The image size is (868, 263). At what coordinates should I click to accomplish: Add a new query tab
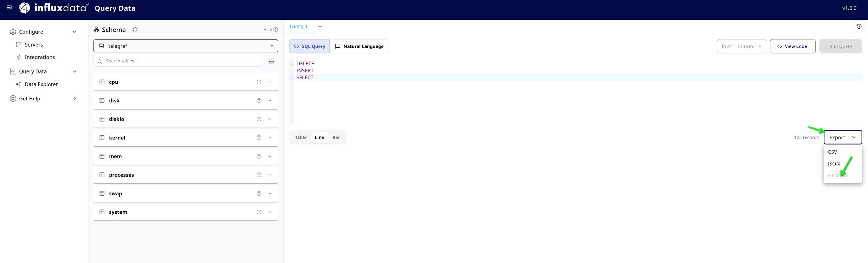point(320,27)
